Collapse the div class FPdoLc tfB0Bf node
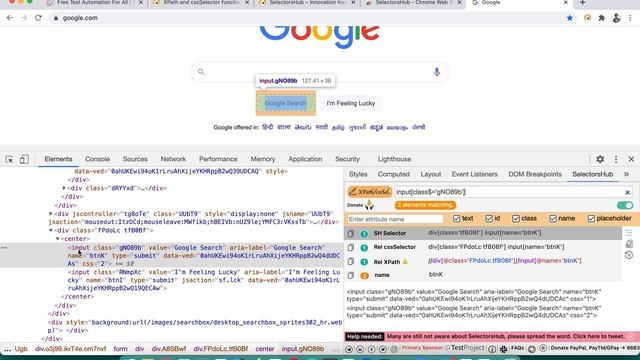Viewport: 640px width, 360px height. [51, 230]
